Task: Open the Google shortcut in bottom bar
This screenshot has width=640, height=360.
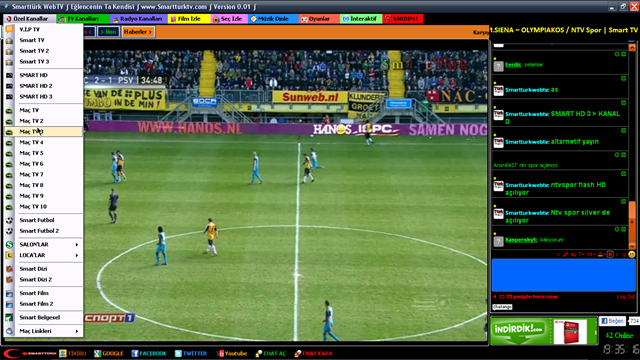Action: point(108,353)
